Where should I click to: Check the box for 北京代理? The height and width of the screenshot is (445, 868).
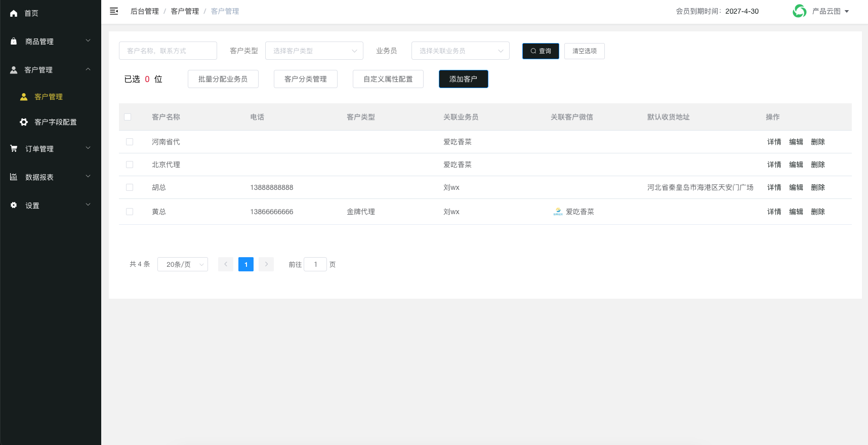pyautogui.click(x=130, y=165)
